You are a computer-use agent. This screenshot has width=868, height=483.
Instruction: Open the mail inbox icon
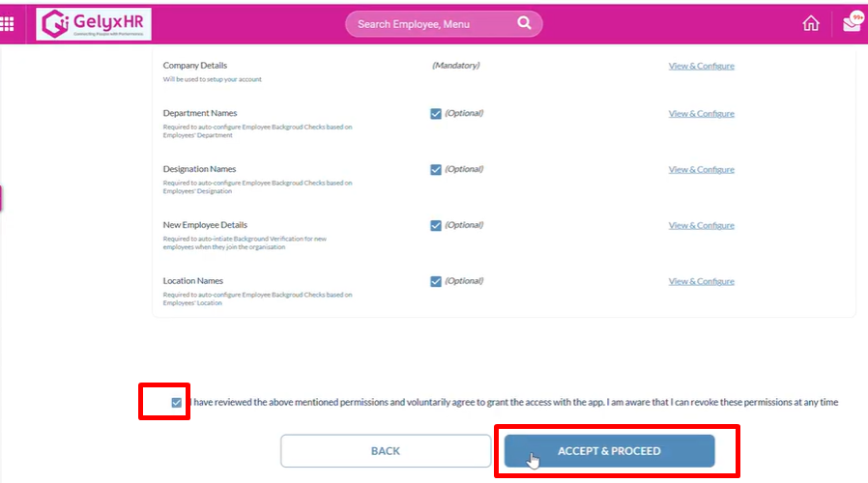(x=851, y=24)
